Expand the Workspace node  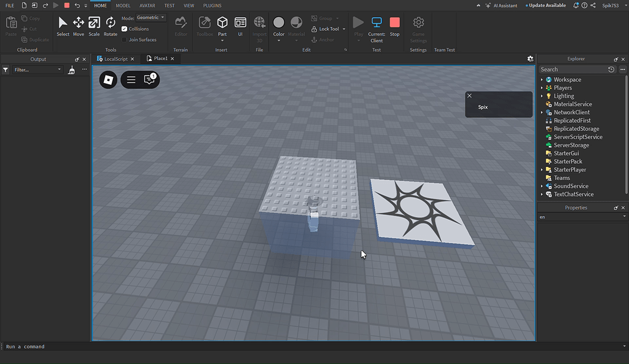click(542, 80)
